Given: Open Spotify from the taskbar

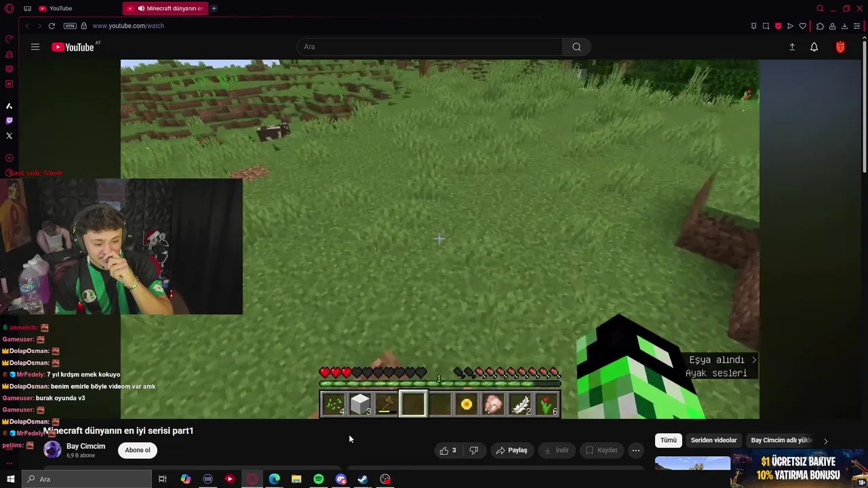Looking at the screenshot, I should coord(319,479).
